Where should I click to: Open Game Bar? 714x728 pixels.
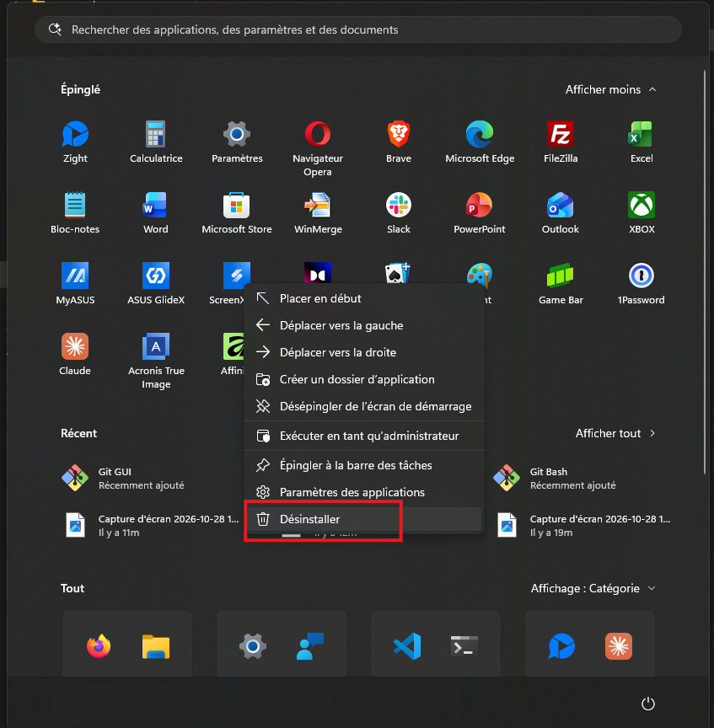click(x=561, y=283)
